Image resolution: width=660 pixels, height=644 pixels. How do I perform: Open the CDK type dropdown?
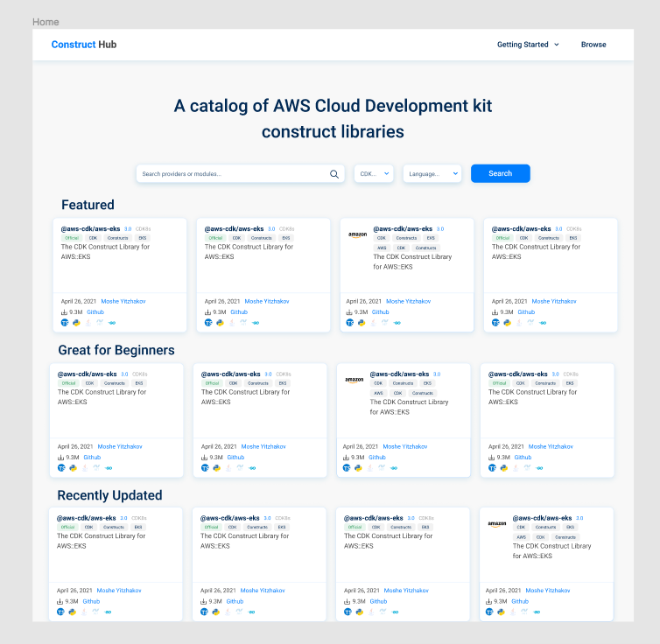[374, 174]
